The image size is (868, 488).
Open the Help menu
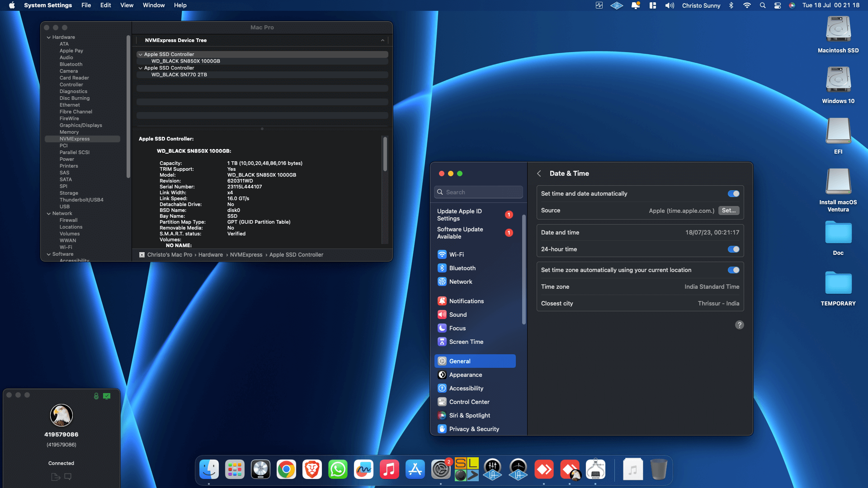pos(180,5)
